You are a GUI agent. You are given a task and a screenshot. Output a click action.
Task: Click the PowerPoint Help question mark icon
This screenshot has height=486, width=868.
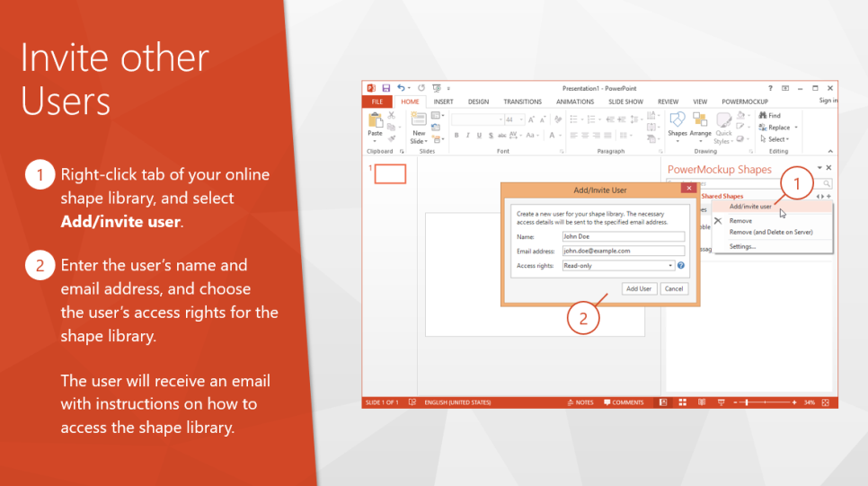click(x=770, y=88)
